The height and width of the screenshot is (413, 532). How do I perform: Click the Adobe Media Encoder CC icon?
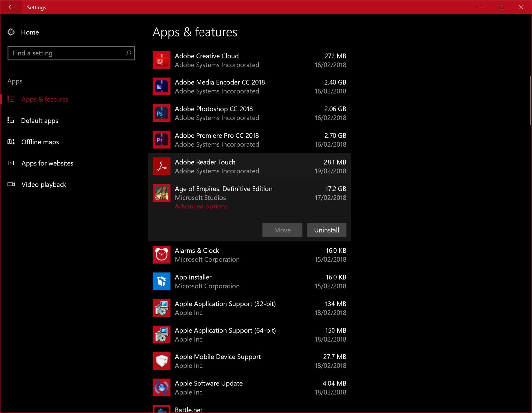point(162,86)
